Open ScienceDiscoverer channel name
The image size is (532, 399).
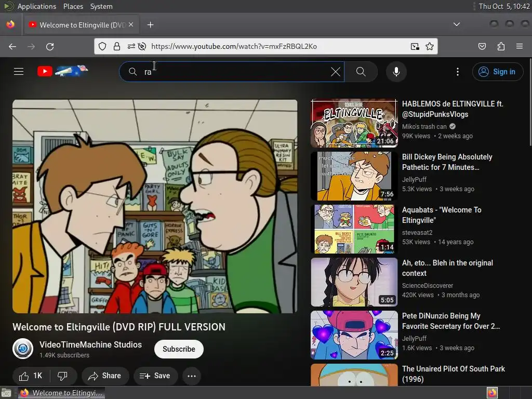[428, 285]
